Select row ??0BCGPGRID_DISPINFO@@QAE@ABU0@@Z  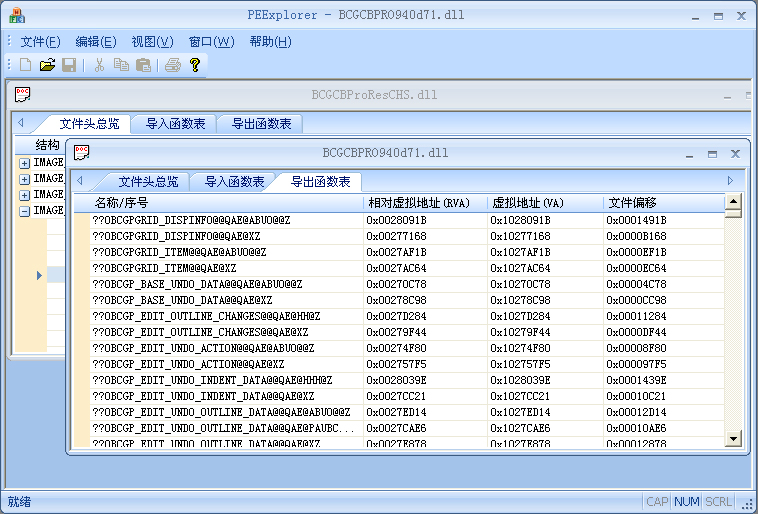407,220
